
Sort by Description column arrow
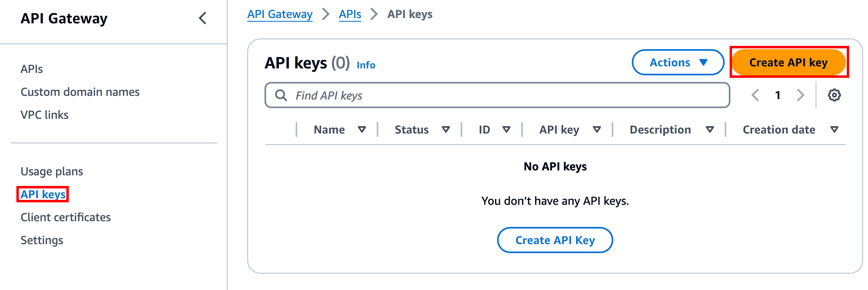tap(710, 130)
